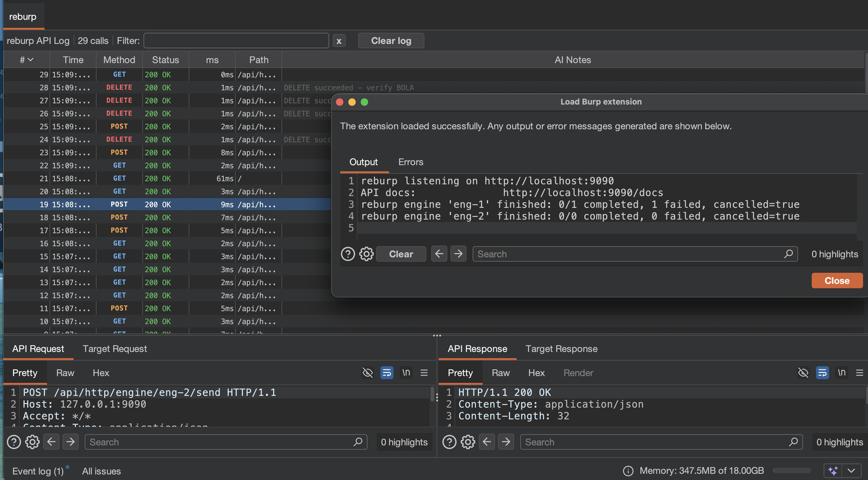868x480 pixels.
Task: Select the API Request tab
Action: (x=38, y=349)
